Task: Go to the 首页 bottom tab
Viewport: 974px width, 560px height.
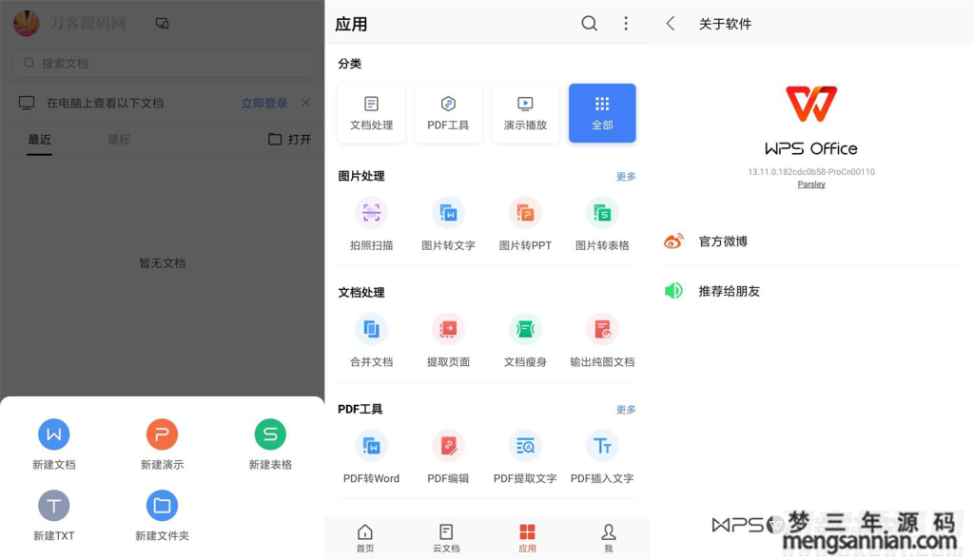Action: pyautogui.click(x=365, y=538)
